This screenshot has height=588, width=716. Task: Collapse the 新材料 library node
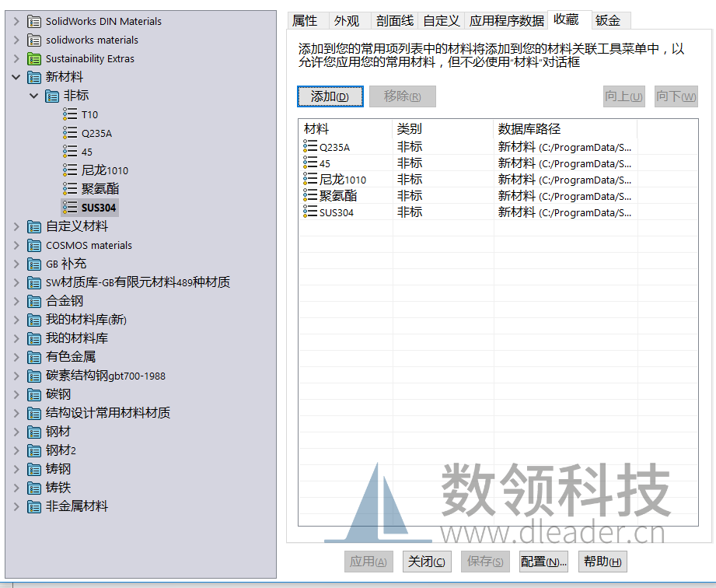coord(16,77)
